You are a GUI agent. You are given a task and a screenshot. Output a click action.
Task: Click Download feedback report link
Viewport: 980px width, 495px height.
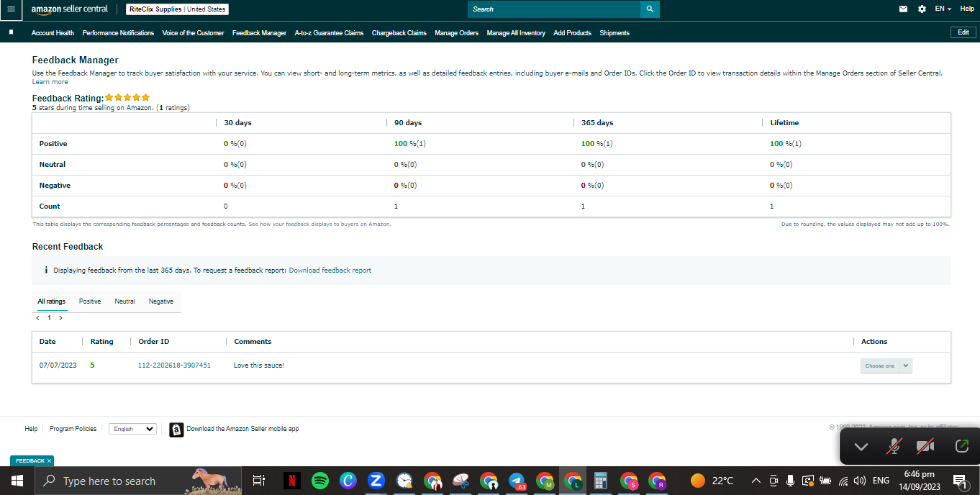pyautogui.click(x=330, y=271)
